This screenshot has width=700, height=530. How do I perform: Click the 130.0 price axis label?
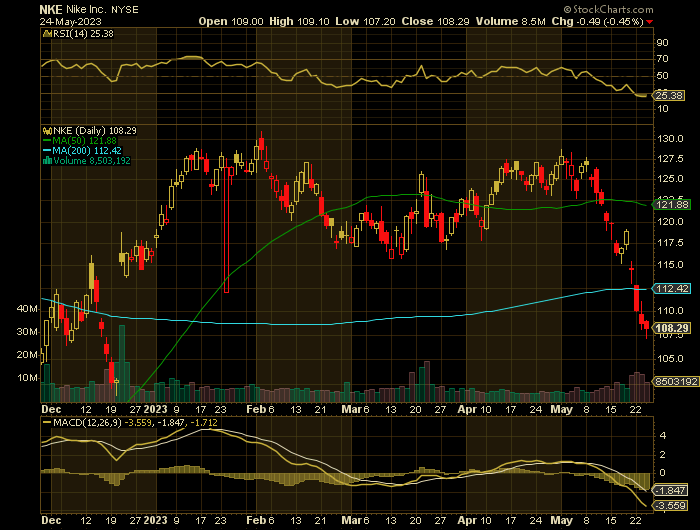coord(670,138)
